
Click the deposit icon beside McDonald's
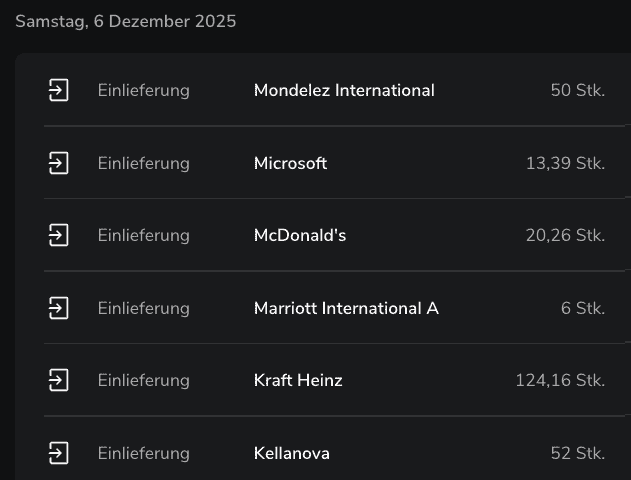coord(59,235)
